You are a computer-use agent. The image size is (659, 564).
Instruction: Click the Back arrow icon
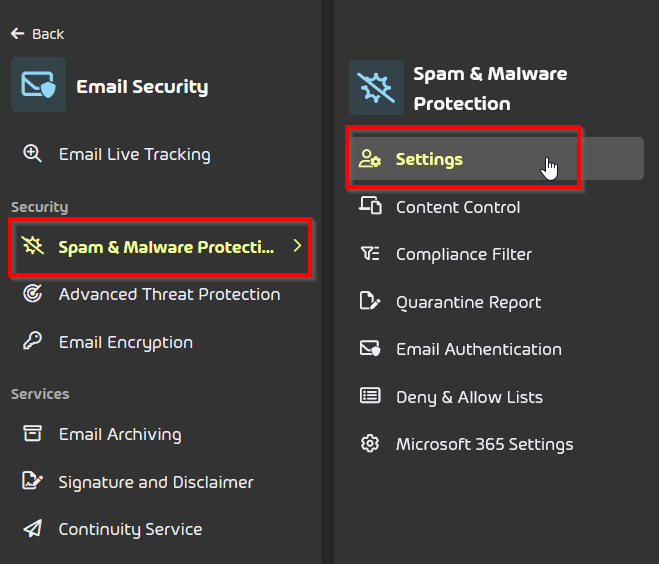tap(18, 34)
